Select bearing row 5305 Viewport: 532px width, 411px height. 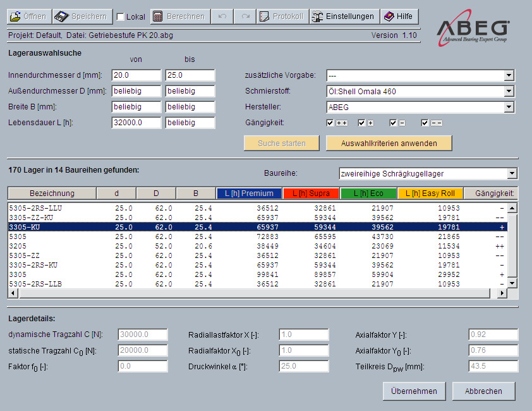[258, 236]
